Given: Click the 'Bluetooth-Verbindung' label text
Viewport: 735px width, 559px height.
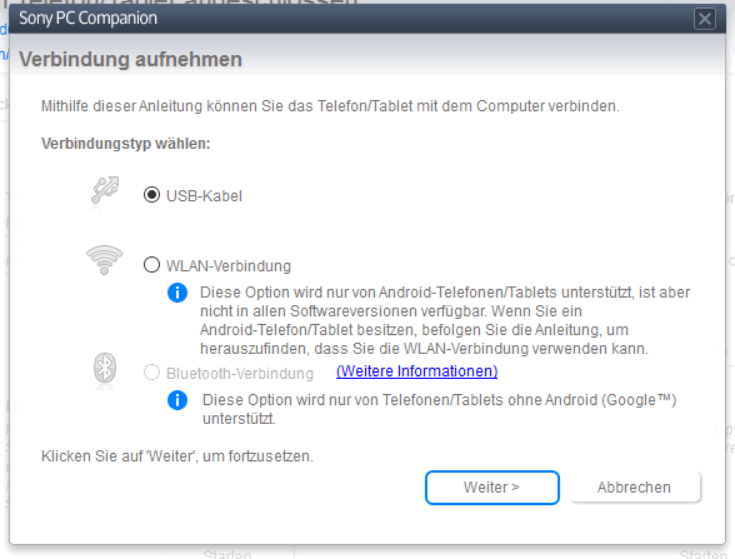Looking at the screenshot, I should (x=240, y=373).
